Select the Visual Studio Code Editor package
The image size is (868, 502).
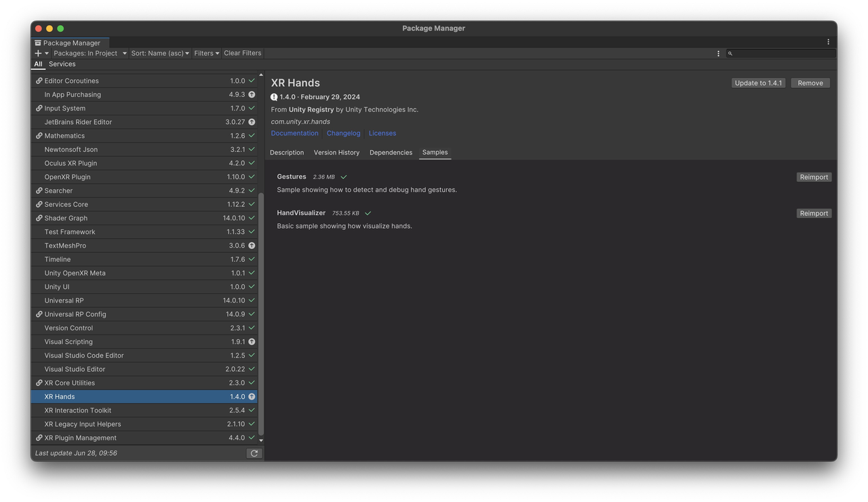pyautogui.click(x=144, y=355)
